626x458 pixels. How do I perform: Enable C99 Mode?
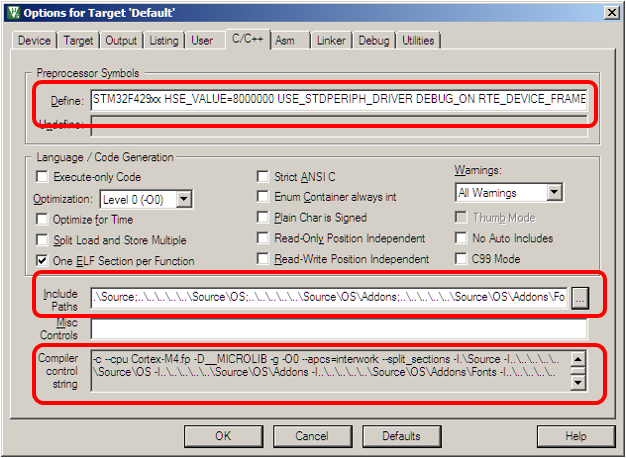point(461,259)
